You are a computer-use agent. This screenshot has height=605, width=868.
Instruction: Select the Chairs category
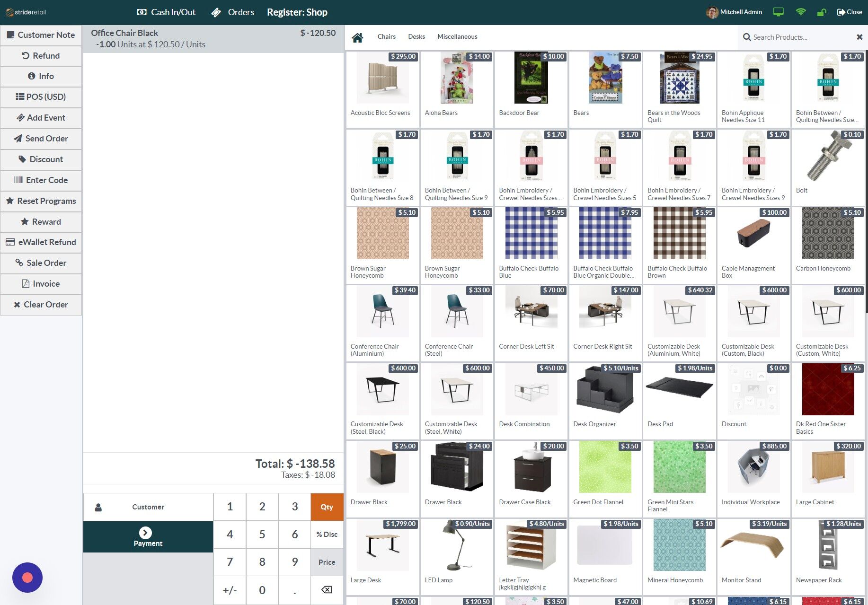tap(387, 37)
